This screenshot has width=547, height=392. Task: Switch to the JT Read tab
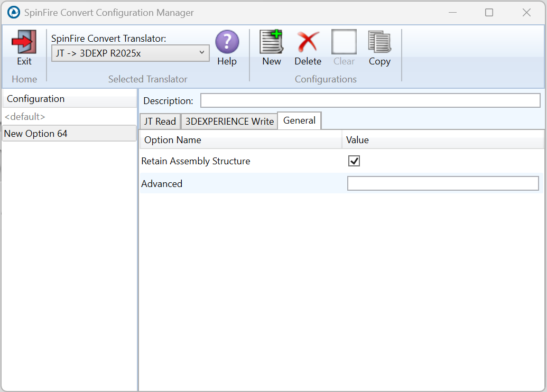(160, 122)
